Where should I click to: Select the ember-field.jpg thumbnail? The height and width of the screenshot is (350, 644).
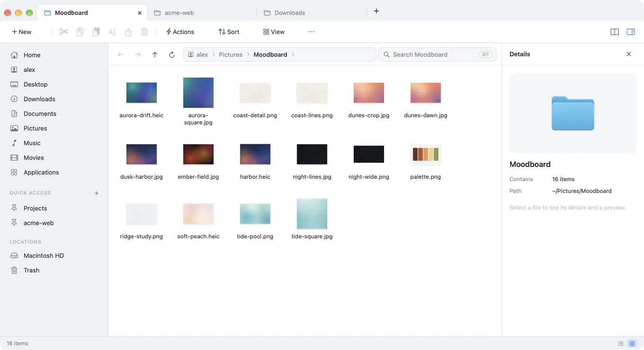[x=198, y=154]
